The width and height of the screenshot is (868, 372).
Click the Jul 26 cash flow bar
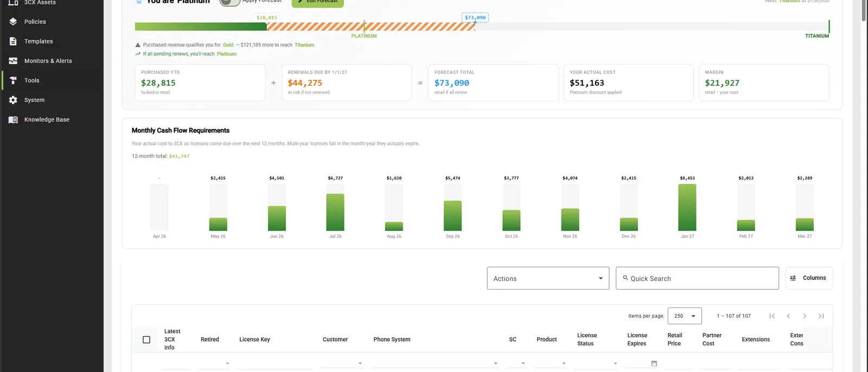click(335, 212)
